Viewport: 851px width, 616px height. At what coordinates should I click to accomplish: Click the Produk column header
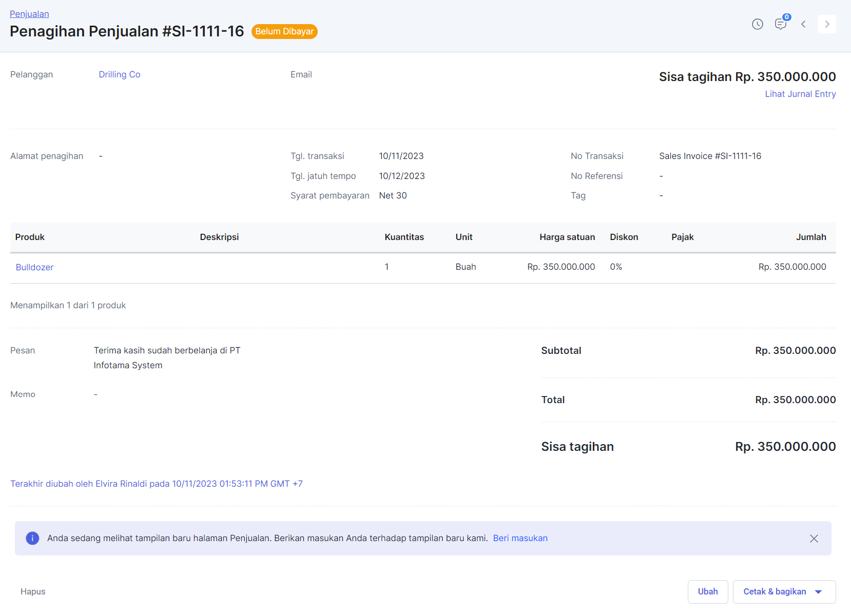click(x=30, y=237)
